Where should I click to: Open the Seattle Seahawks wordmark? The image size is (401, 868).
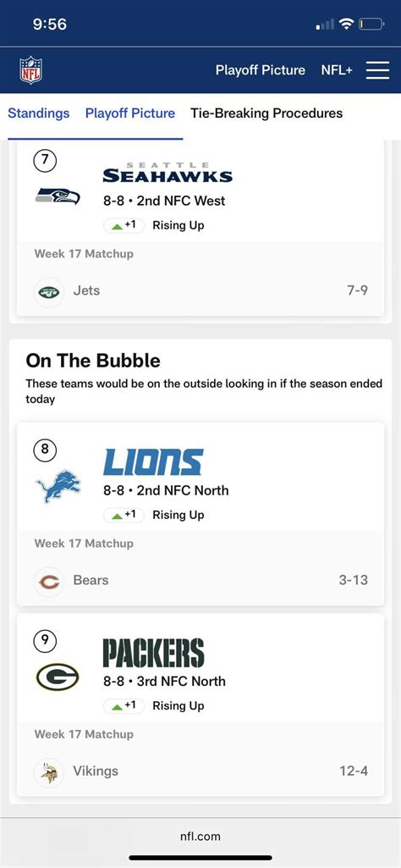(x=168, y=173)
